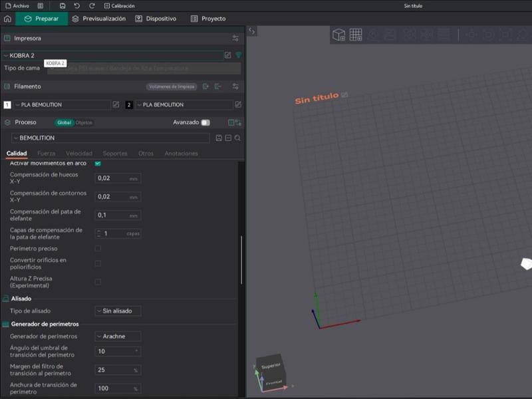
Task: Switch to the Velocidad tab
Action: coord(79,154)
